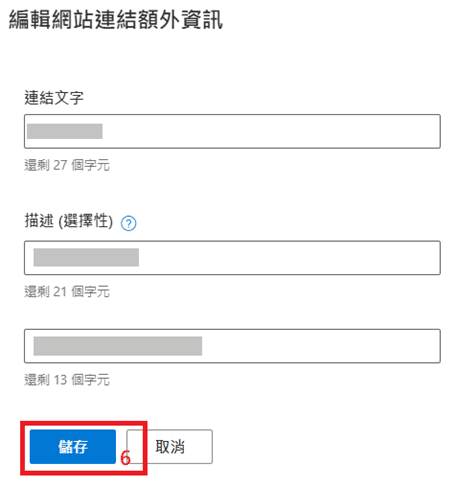Image resolution: width=455 pixels, height=486 pixels.
Task: Focus the description field with 13 characters remaining
Action: (x=232, y=346)
